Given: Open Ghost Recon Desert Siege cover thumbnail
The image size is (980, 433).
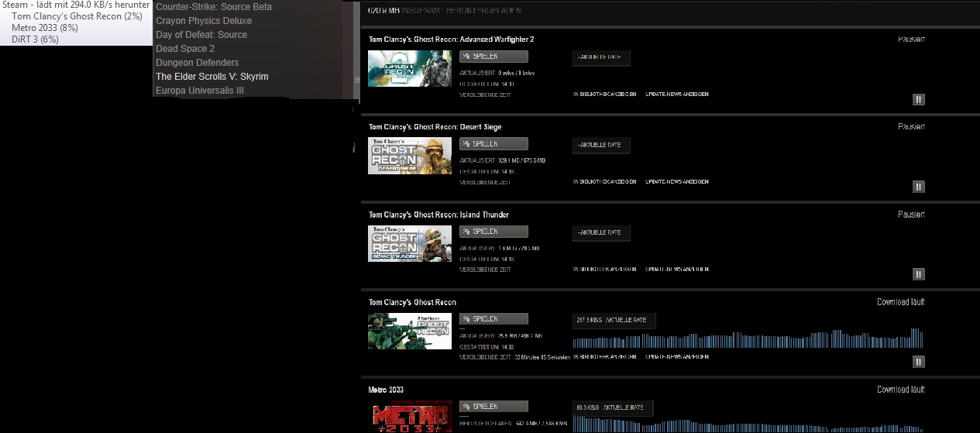Looking at the screenshot, I should pos(410,156).
